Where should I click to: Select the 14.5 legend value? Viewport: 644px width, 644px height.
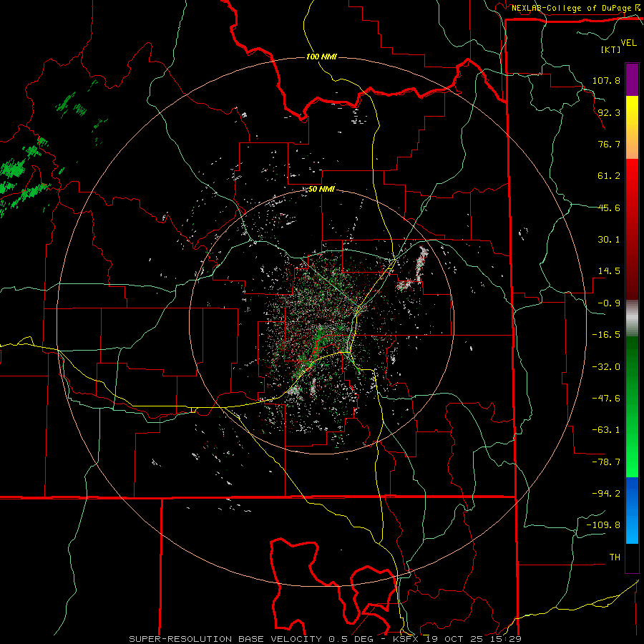609,271
